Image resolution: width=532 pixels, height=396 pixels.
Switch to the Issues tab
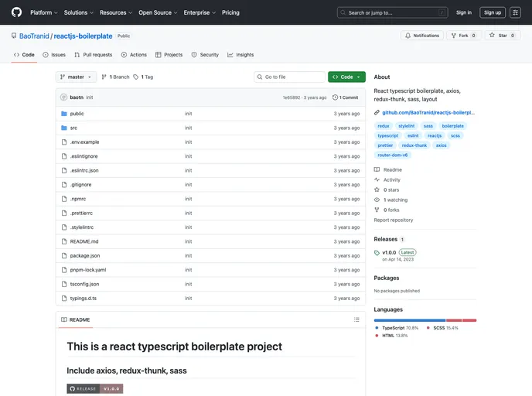tap(54, 55)
